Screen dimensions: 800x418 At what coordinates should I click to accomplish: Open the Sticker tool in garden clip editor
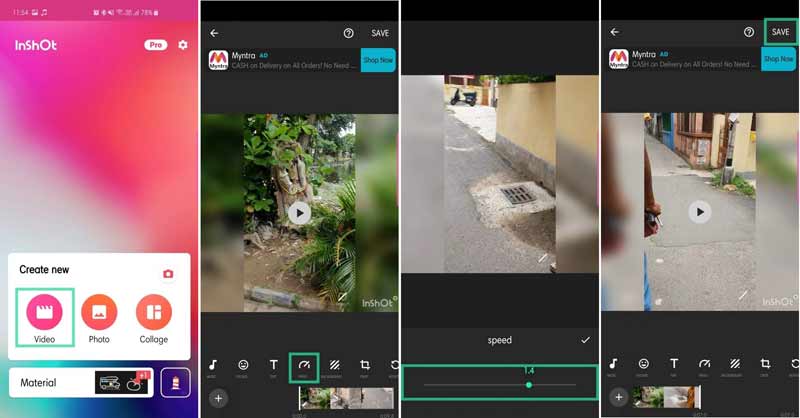point(243,367)
